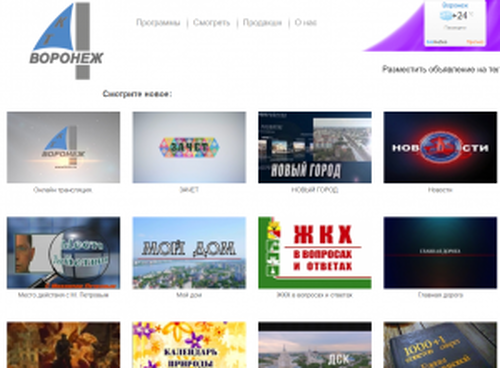The width and height of the screenshot is (500, 368).
Task: Open the Онлайн трансляция thumbnail
Action: tap(63, 147)
